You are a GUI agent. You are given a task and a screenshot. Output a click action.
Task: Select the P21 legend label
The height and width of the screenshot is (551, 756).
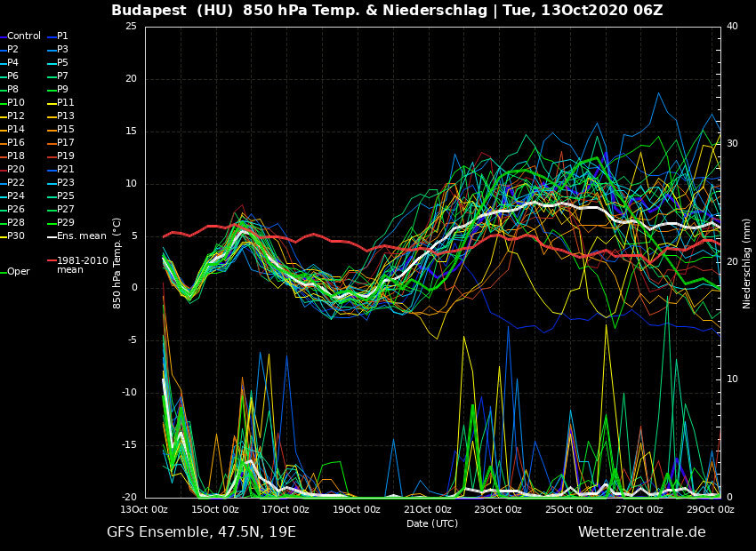click(66, 170)
